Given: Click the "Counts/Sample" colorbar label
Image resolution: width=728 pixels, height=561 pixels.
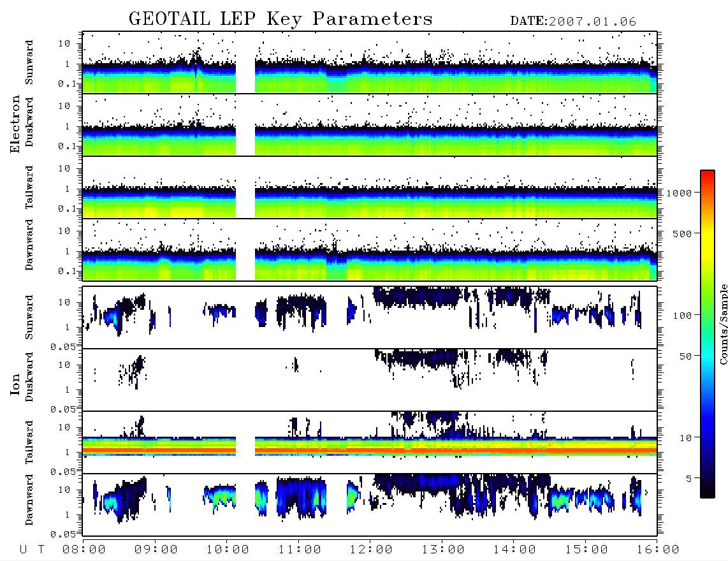Looking at the screenshot, I should tap(723, 324).
